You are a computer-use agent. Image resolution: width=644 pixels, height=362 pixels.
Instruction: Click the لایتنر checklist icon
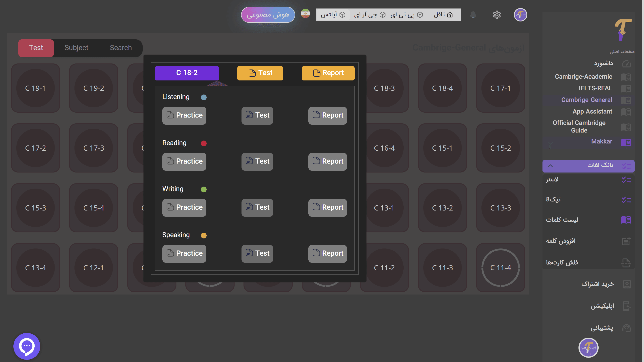click(626, 180)
